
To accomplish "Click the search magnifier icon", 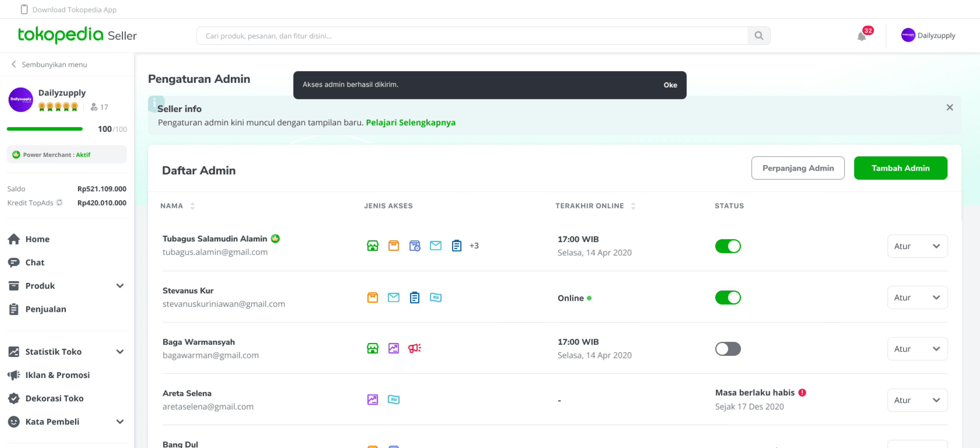I will point(758,36).
